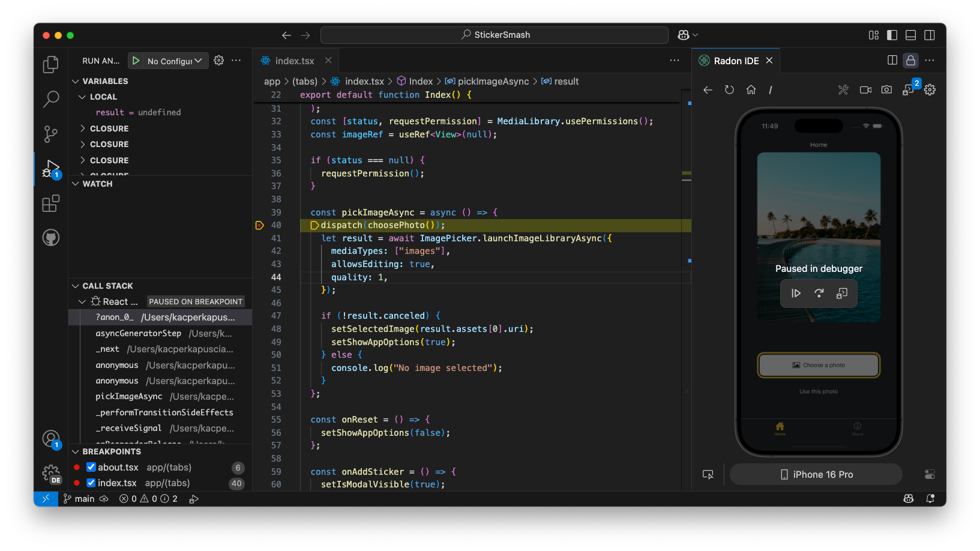Select the Radon IDE tab
This screenshot has width=980, height=551.
pyautogui.click(x=736, y=61)
